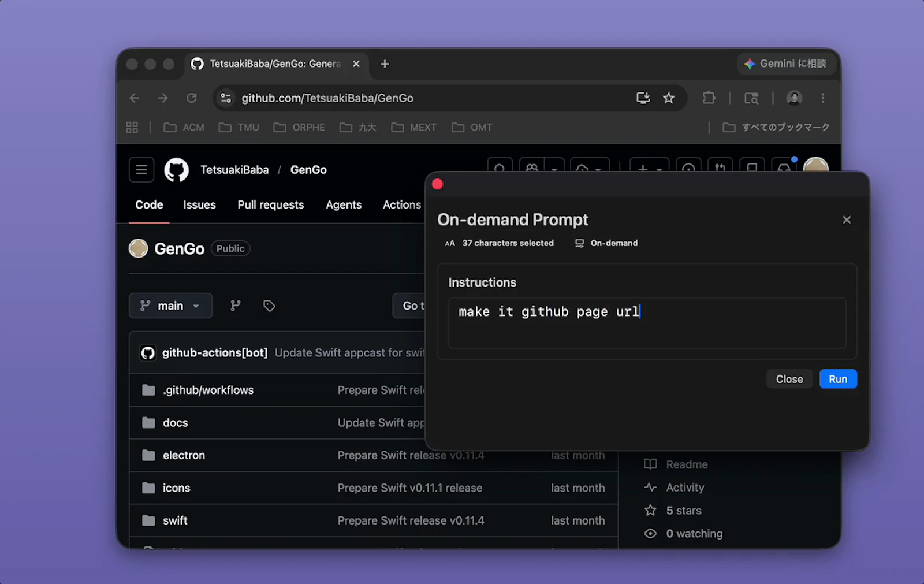924x584 pixels.
Task: Switch to the Code tab
Action: (149, 205)
